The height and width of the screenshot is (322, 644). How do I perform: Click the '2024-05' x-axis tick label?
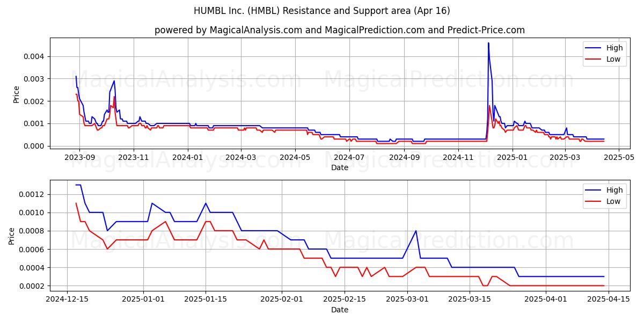(x=295, y=157)
